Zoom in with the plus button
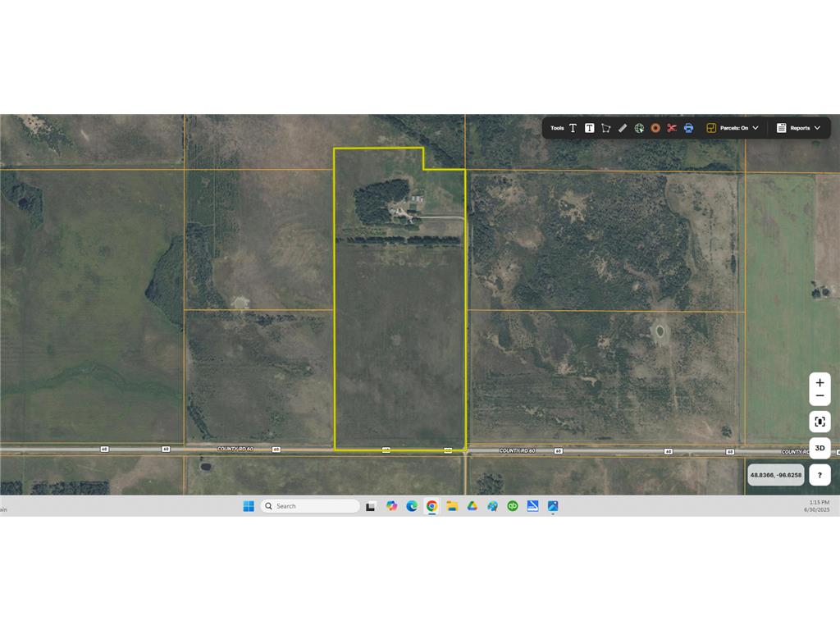This screenshot has width=840, height=630. (819, 381)
